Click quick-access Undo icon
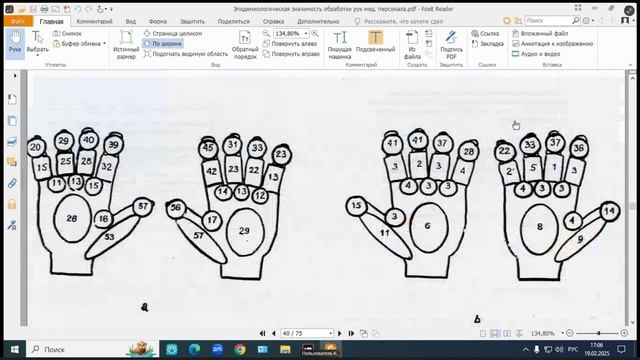 (78, 9)
